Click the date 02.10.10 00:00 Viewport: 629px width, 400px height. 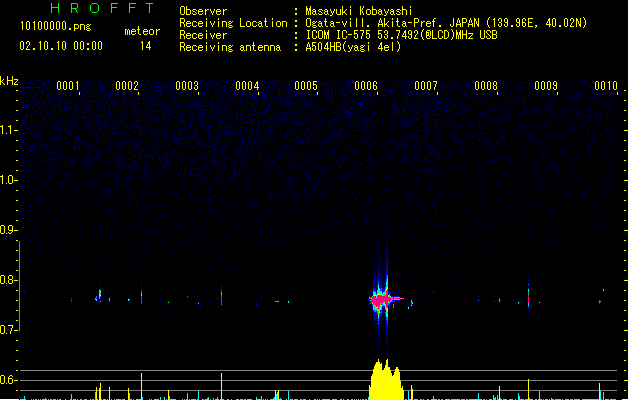(x=61, y=46)
